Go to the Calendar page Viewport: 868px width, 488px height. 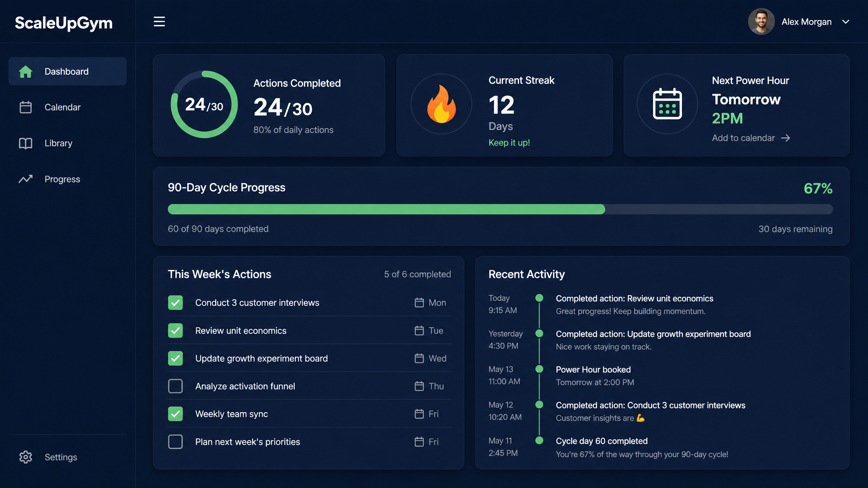pyautogui.click(x=67, y=107)
